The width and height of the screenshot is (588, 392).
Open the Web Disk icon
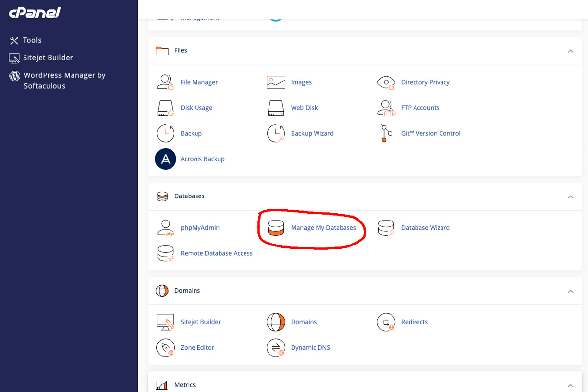coord(276,108)
